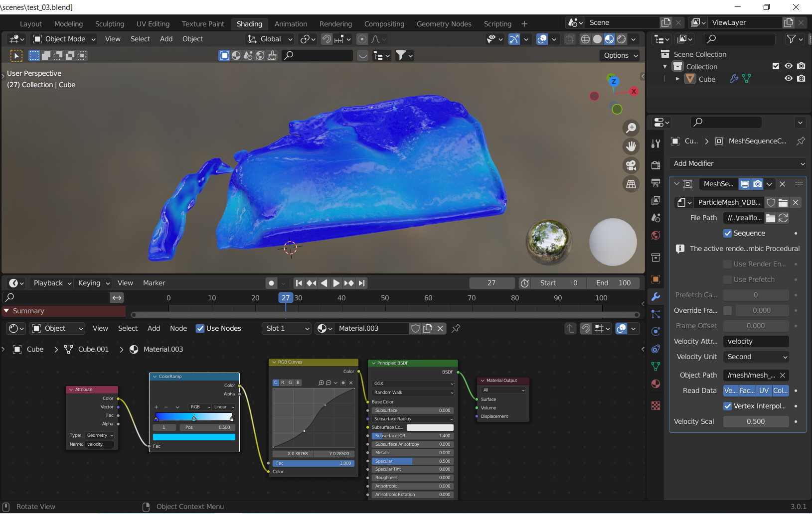Switch to Layout workspace tab
This screenshot has width=812, height=514.
31,24
